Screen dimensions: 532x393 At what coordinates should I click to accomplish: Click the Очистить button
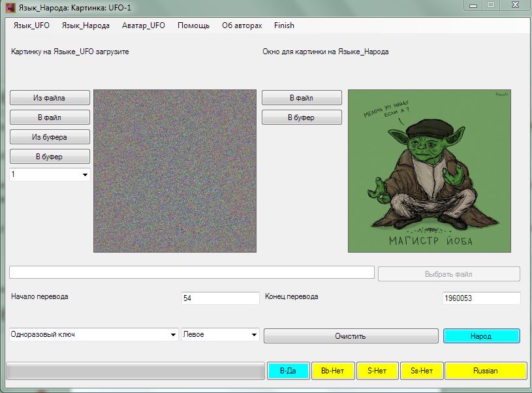click(351, 336)
